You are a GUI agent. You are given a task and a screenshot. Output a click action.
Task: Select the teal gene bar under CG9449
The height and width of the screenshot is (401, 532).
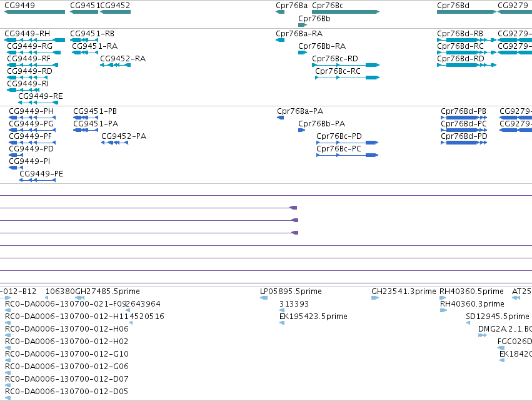pyautogui.click(x=34, y=12)
